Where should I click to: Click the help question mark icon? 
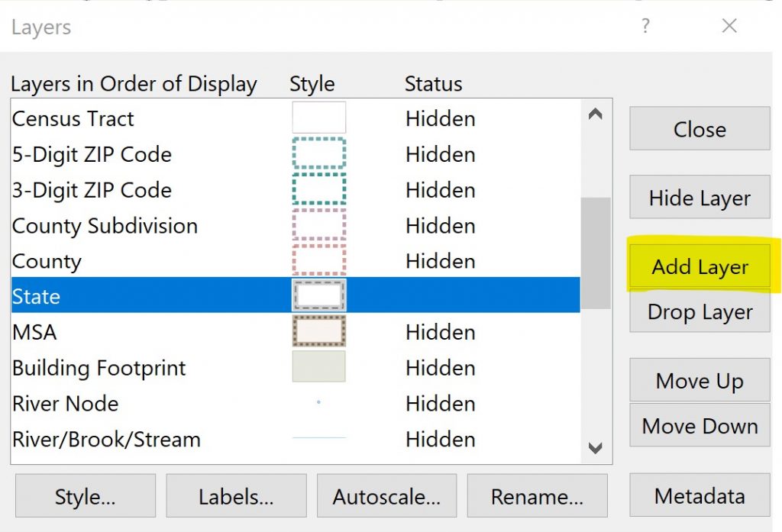pos(646,27)
